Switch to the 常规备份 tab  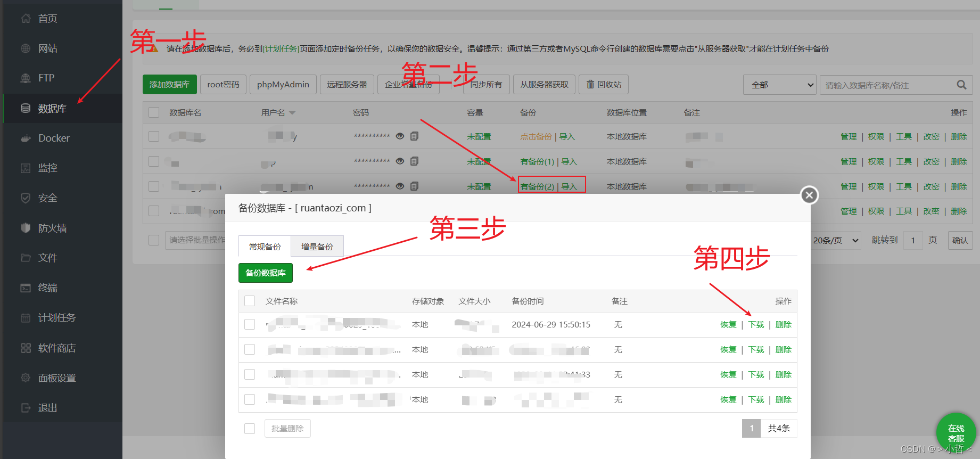coord(265,247)
